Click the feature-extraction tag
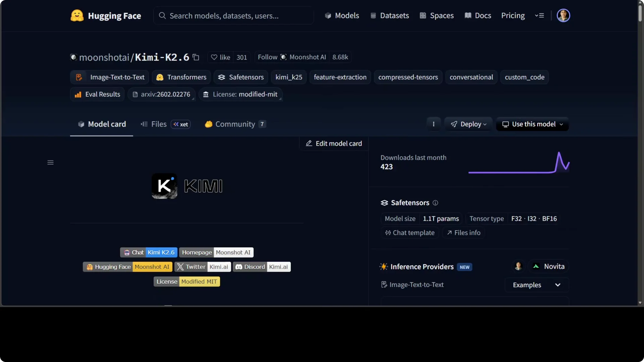The height and width of the screenshot is (362, 644). [340, 77]
